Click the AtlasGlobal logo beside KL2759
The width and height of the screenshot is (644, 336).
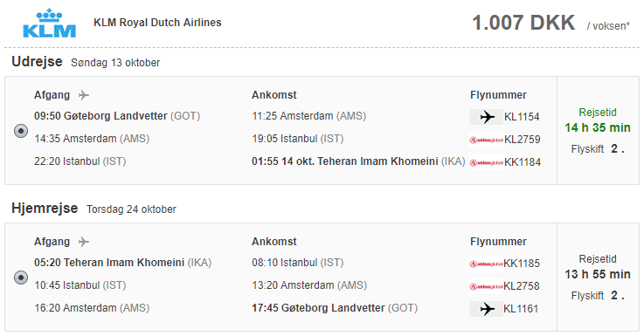pos(487,140)
